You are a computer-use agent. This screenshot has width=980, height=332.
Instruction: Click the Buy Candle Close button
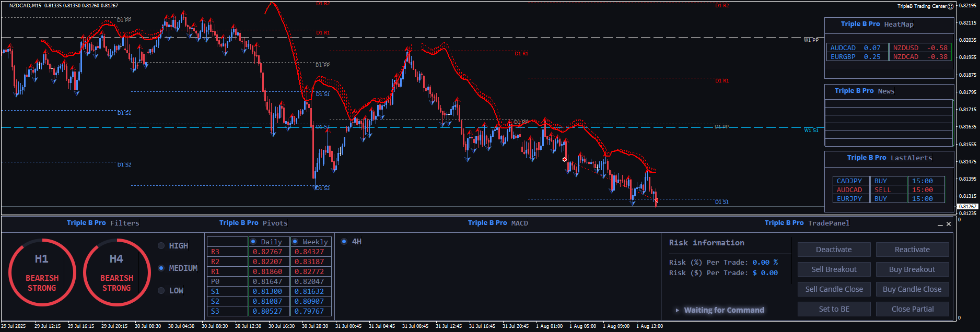click(x=912, y=289)
